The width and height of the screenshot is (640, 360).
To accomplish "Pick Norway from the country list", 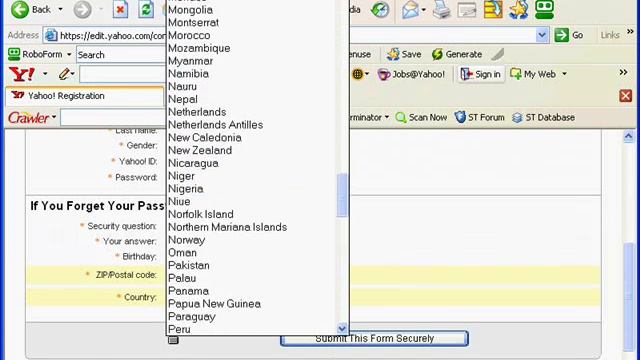I will [x=187, y=240].
